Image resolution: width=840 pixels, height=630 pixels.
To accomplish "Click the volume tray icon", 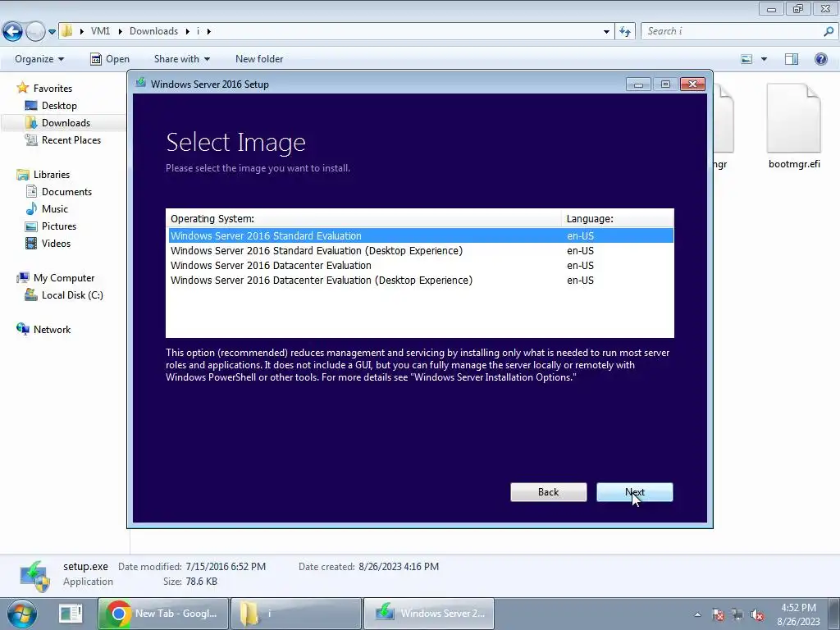I will point(757,615).
